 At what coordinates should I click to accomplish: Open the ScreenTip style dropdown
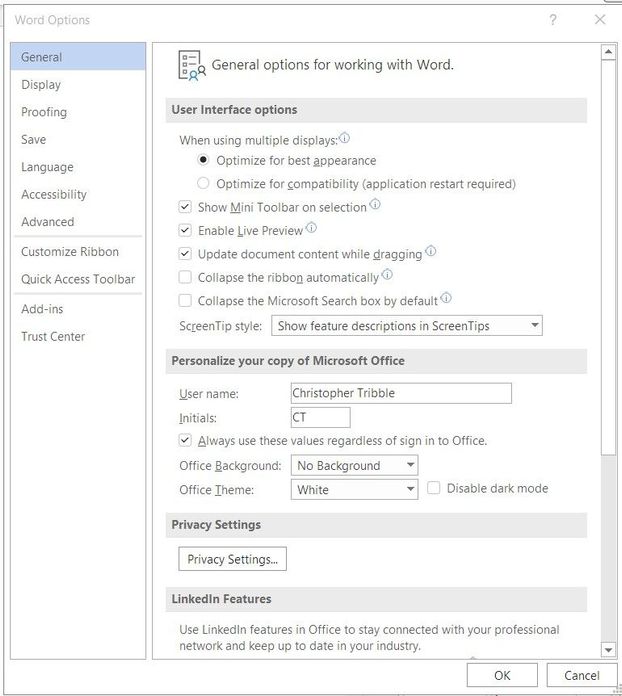point(407,326)
